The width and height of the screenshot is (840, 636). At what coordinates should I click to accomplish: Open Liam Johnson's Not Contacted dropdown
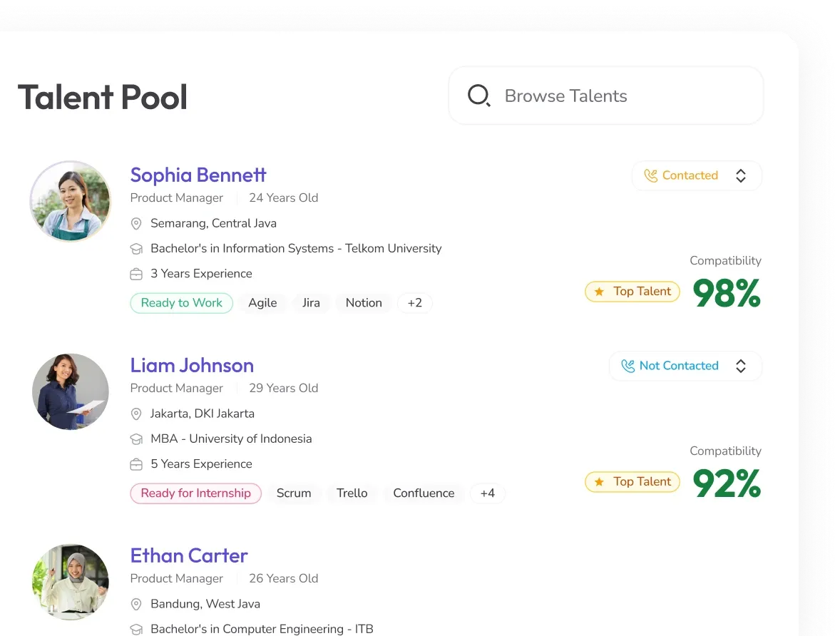pos(685,366)
